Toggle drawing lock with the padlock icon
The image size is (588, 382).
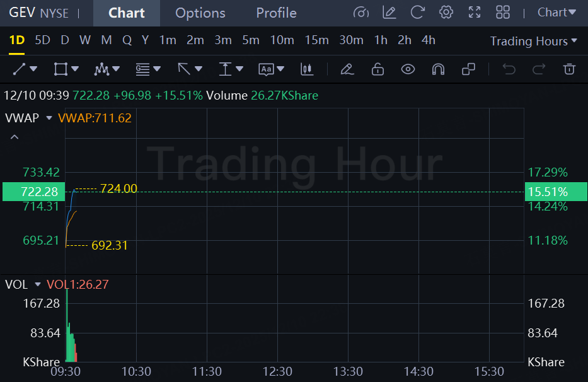point(378,69)
